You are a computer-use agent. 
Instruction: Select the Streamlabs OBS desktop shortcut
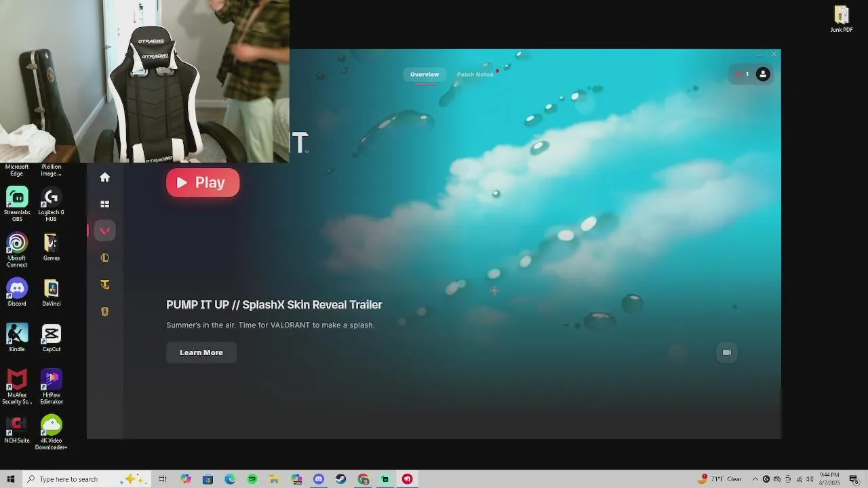click(17, 204)
